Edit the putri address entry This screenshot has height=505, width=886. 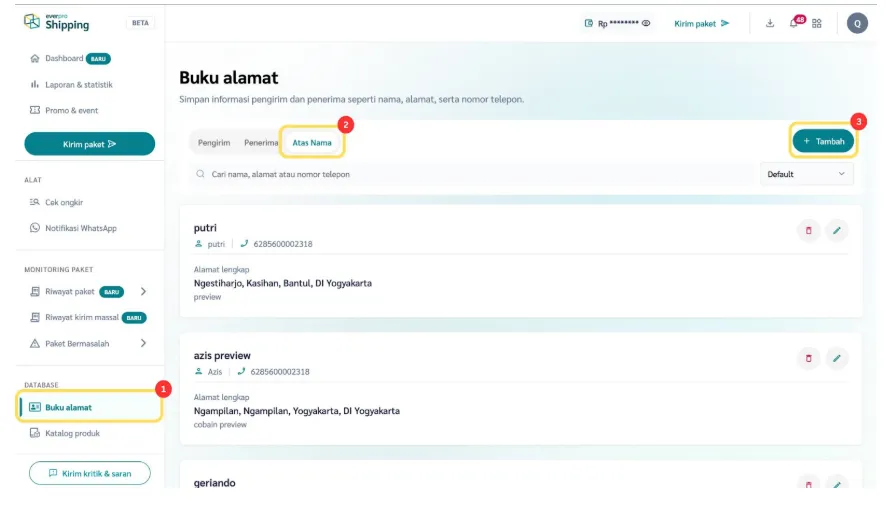point(837,231)
